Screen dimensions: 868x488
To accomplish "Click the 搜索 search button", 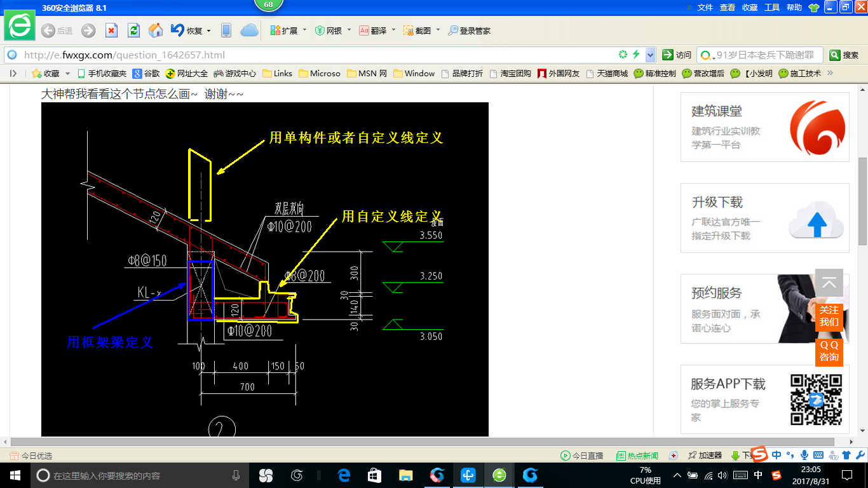I will tap(844, 55).
